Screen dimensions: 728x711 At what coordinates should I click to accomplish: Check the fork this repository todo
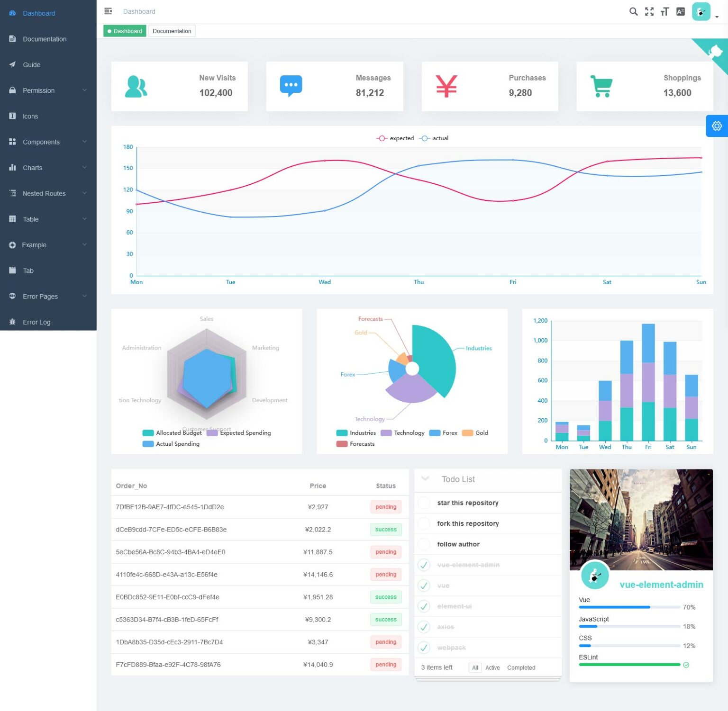[423, 523]
